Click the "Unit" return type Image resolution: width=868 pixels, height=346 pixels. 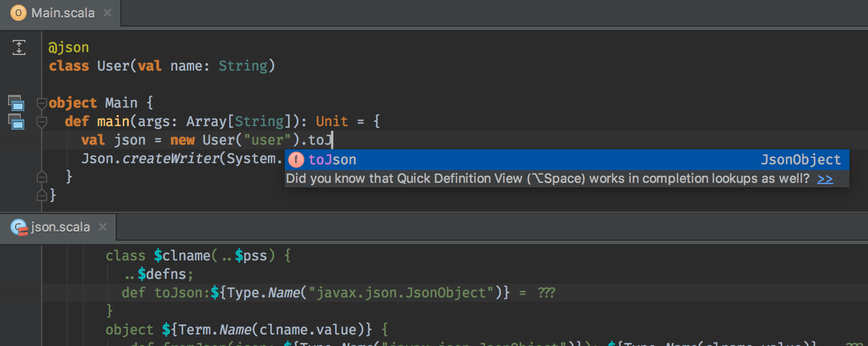point(332,122)
